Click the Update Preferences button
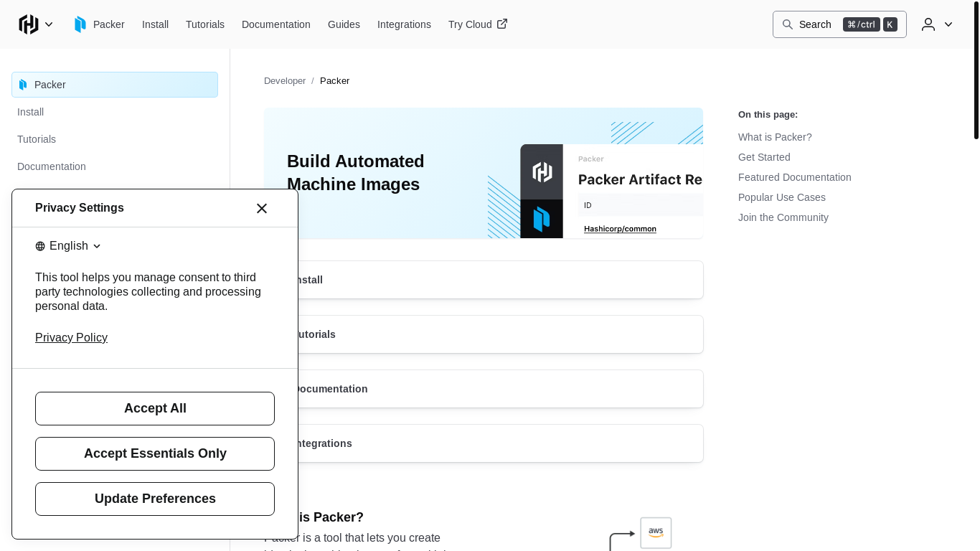The width and height of the screenshot is (980, 551). [x=155, y=499]
